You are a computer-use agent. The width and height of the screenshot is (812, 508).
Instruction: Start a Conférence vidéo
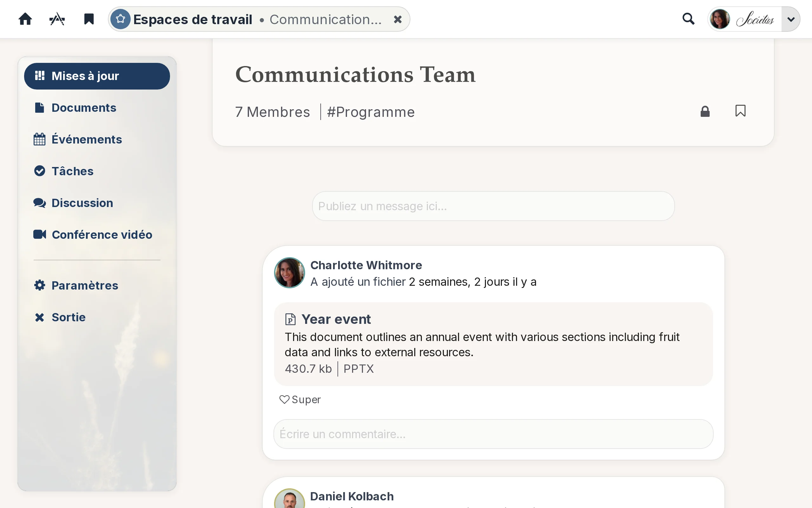point(97,235)
